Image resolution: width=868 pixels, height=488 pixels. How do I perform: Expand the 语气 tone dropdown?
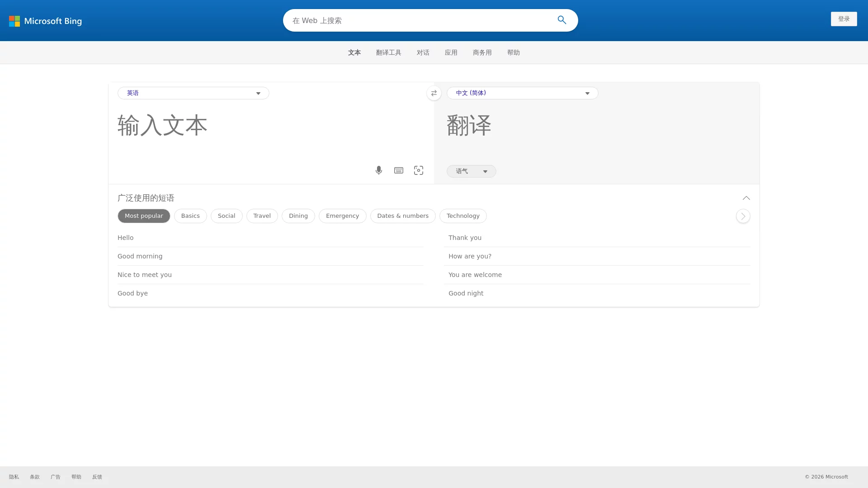click(x=471, y=171)
